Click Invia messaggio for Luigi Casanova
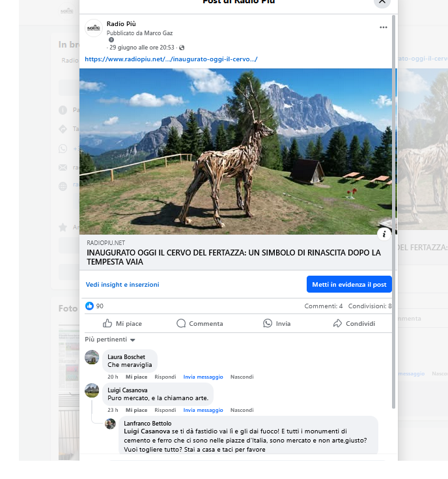 (203, 411)
